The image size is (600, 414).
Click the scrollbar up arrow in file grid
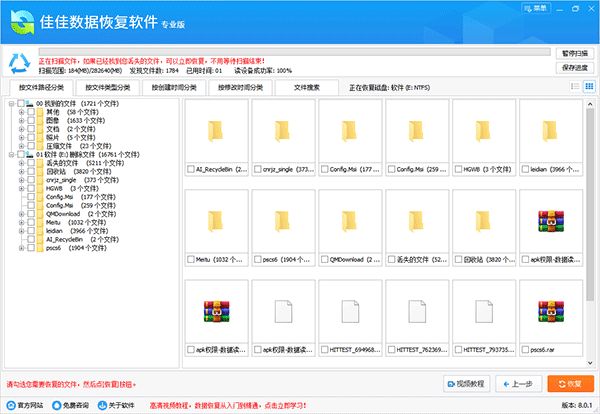click(590, 104)
